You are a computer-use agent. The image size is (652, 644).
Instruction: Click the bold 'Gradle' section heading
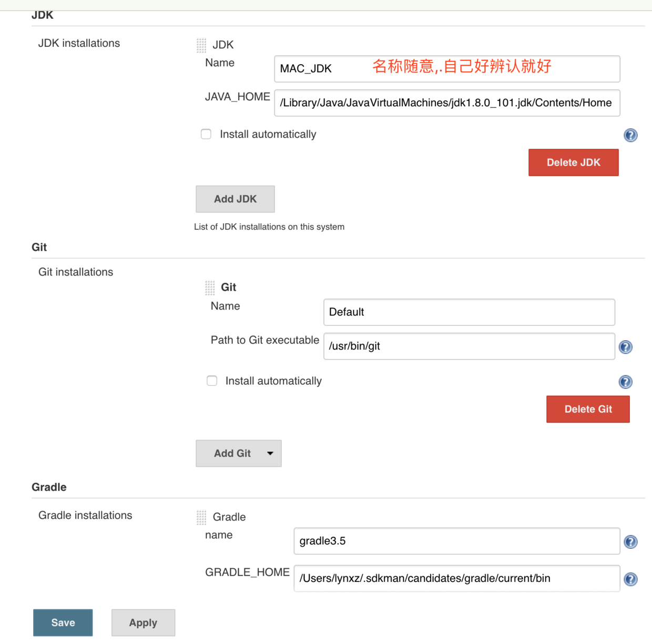[49, 487]
